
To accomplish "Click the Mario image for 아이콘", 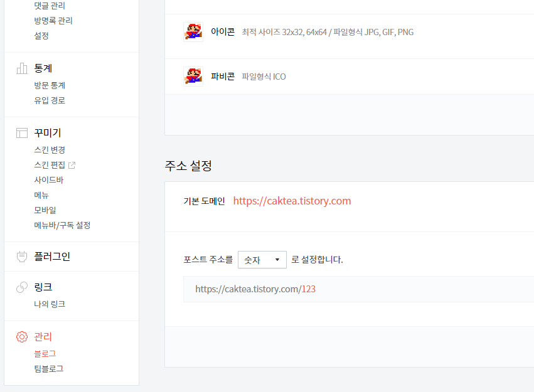I will (193, 32).
